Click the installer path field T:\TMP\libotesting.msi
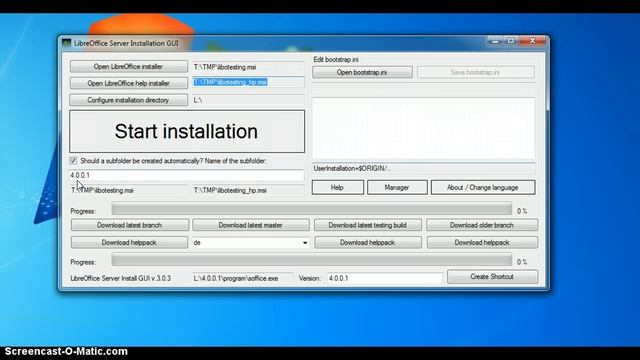Viewport: 640px width, 360px height. (x=248, y=67)
